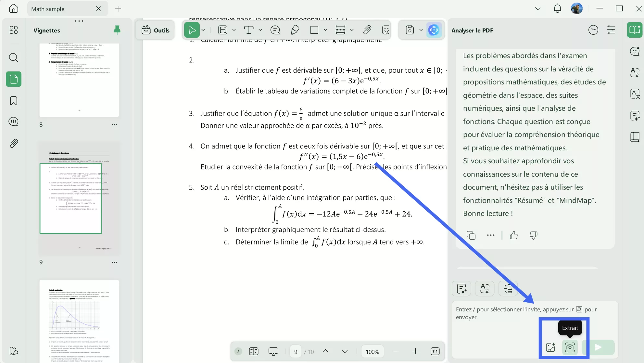The image size is (644, 363).
Task: Enable two-page spread view in bottom bar
Action: [254, 351]
